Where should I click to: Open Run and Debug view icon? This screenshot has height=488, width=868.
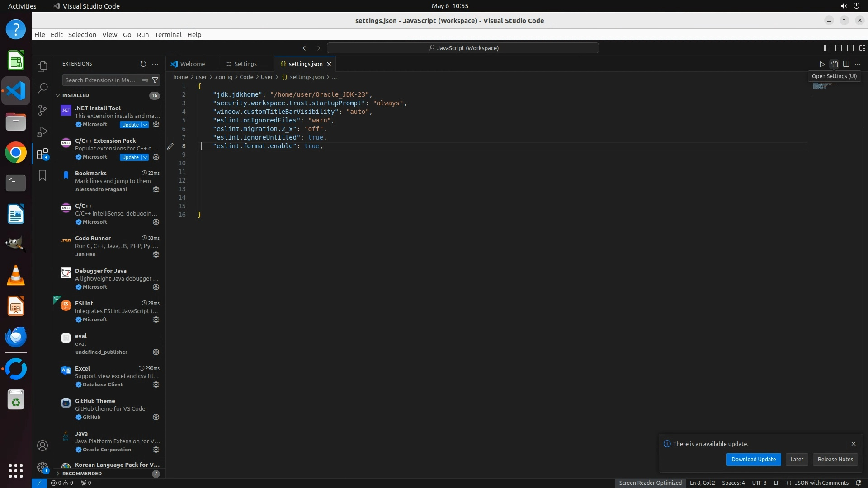pos(42,132)
